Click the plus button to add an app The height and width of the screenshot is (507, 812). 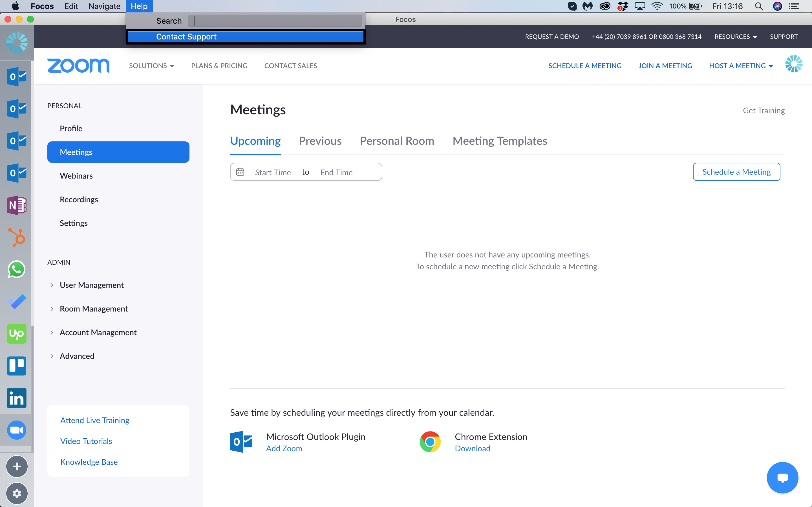pyautogui.click(x=17, y=466)
